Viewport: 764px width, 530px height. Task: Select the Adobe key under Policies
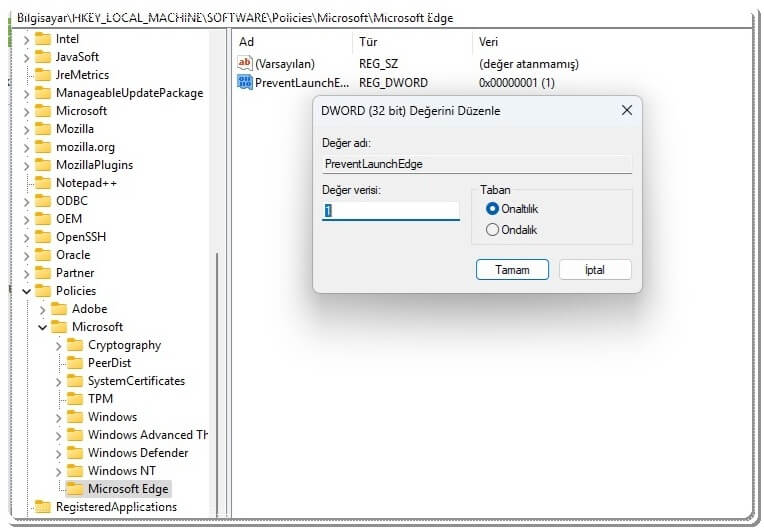pyautogui.click(x=90, y=309)
